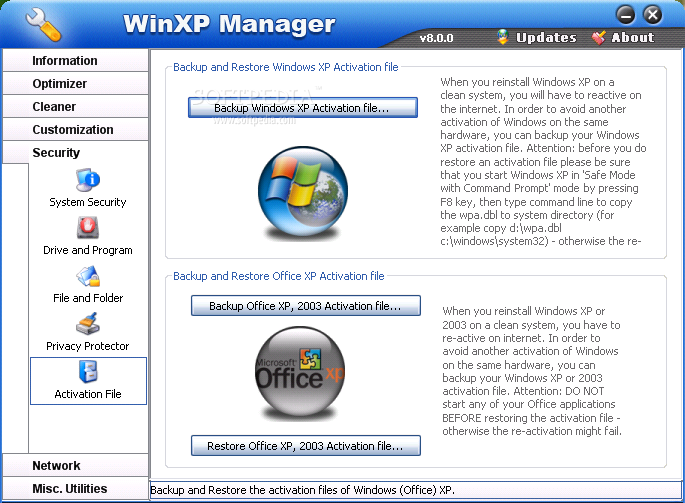Viewport: 685px width, 503px height.
Task: Launch the Privacy Protector icon
Action: click(x=88, y=324)
